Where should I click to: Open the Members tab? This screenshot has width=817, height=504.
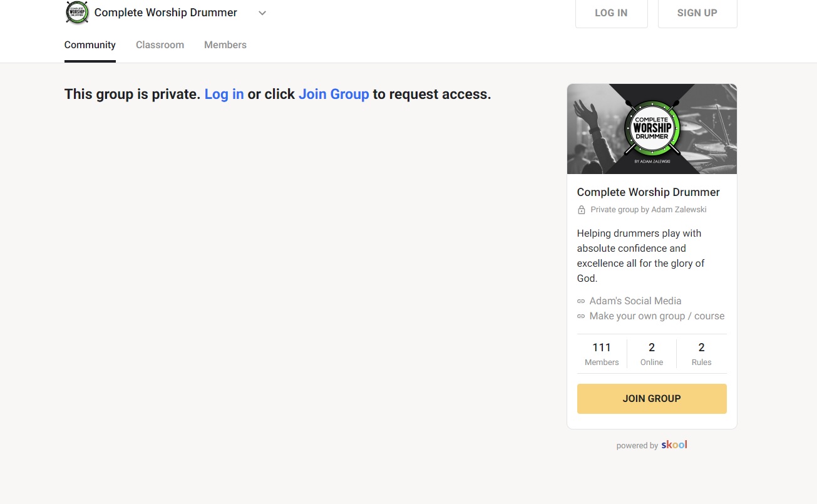225,44
